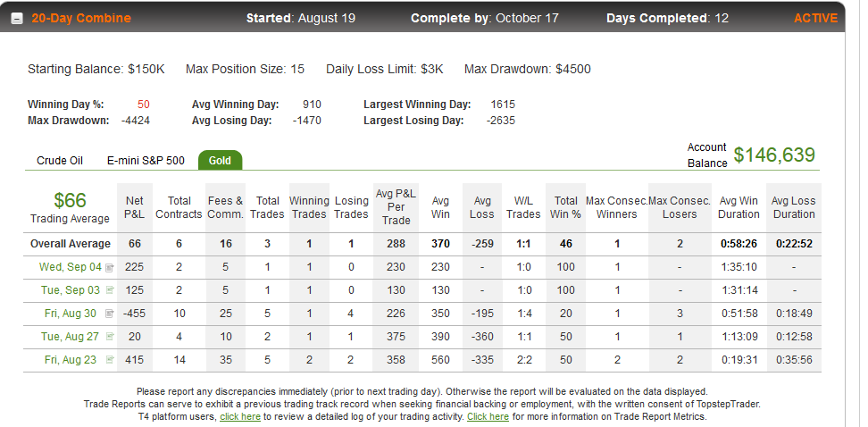Collapse the 20-Day Combine panel
This screenshot has width=868, height=427.
point(17,18)
